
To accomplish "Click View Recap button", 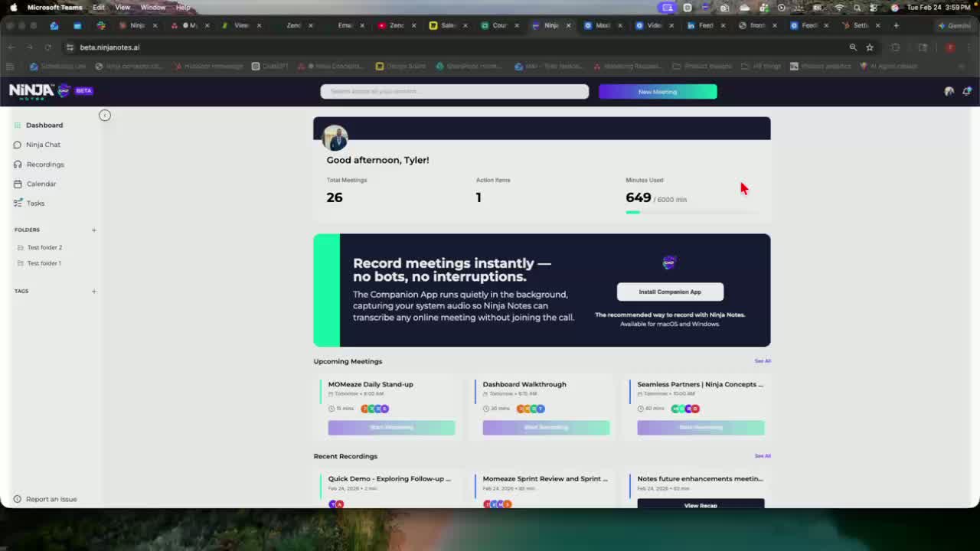I will (701, 504).
